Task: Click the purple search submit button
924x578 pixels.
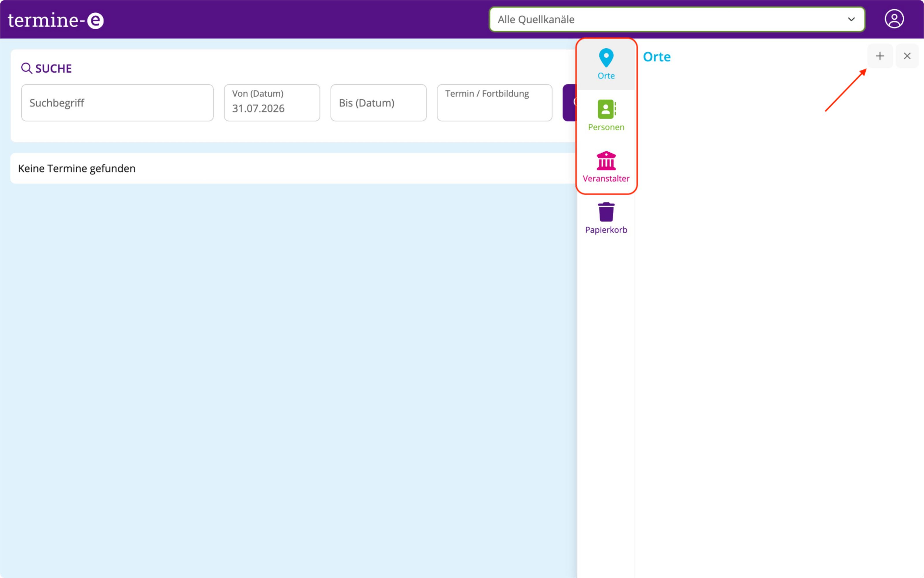Action: (x=570, y=103)
